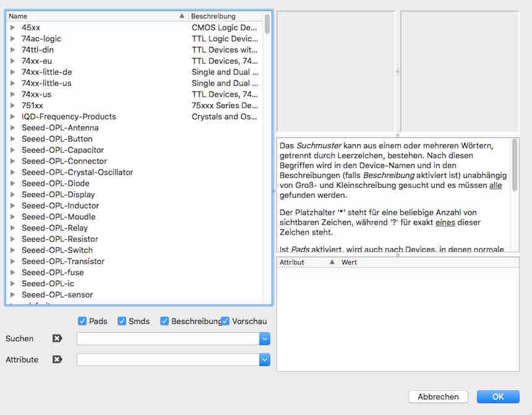Image resolution: width=532 pixels, height=415 pixels.
Task: Click the Wert column header
Action: click(x=429, y=262)
